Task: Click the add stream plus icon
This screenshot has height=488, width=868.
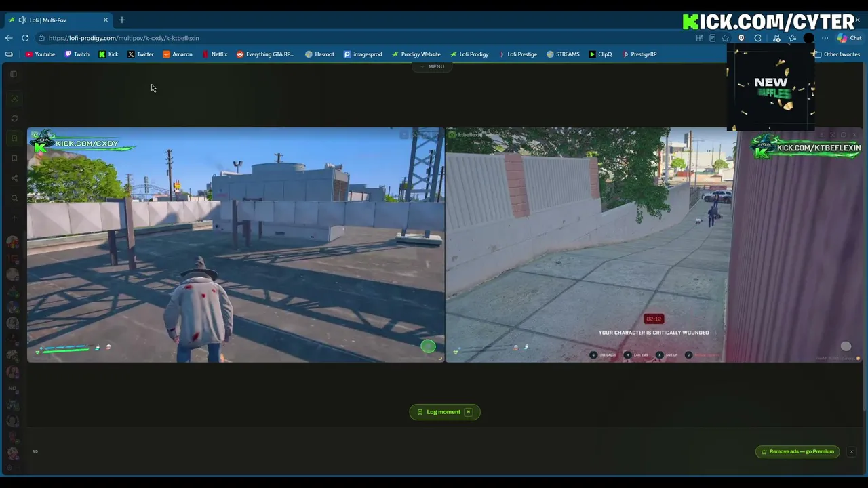Action: click(x=14, y=218)
